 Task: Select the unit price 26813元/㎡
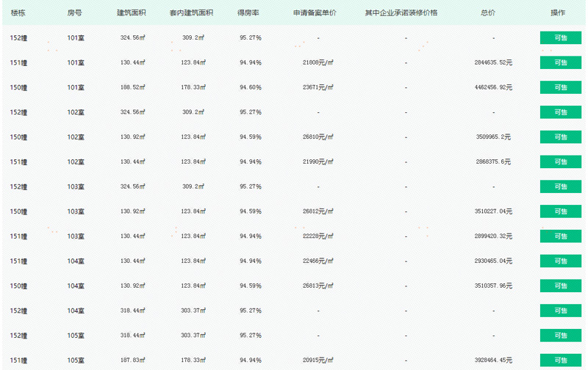coord(318,286)
